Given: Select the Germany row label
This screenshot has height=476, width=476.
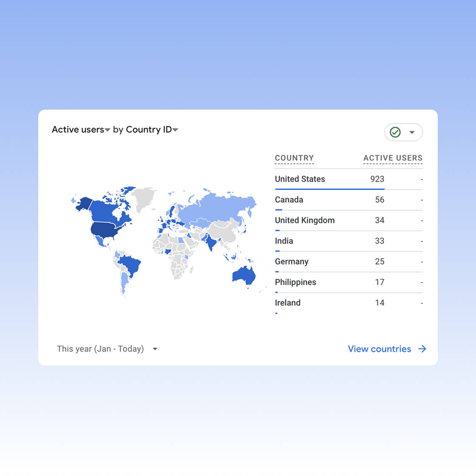Looking at the screenshot, I should click(292, 262).
